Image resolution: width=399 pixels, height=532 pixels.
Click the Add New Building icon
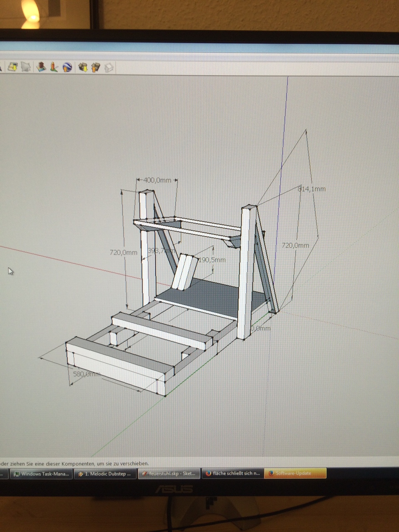point(41,66)
